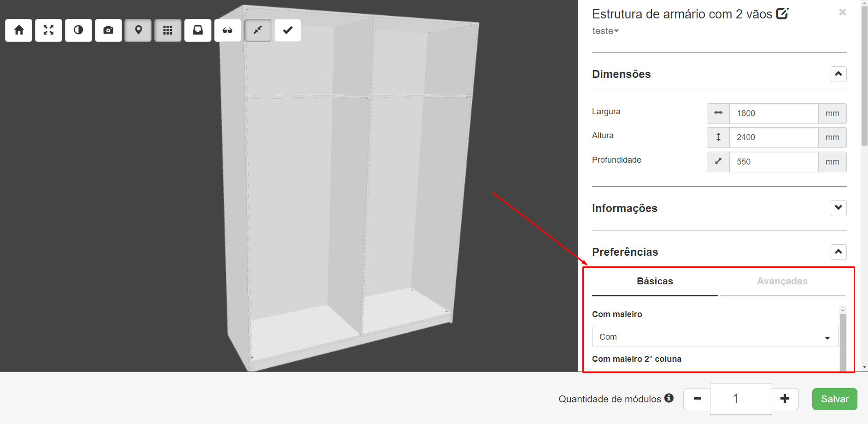Click the inbox tray icon
This screenshot has width=868, height=424.
(198, 30)
